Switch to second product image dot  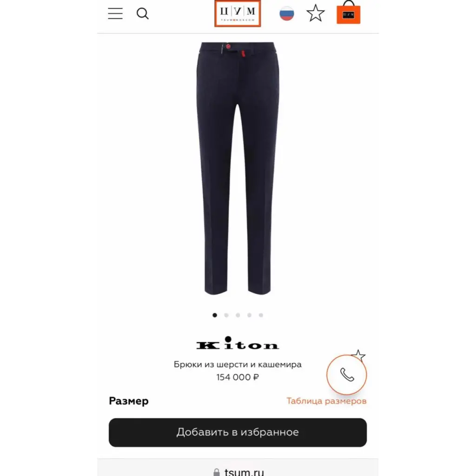pos(226,315)
